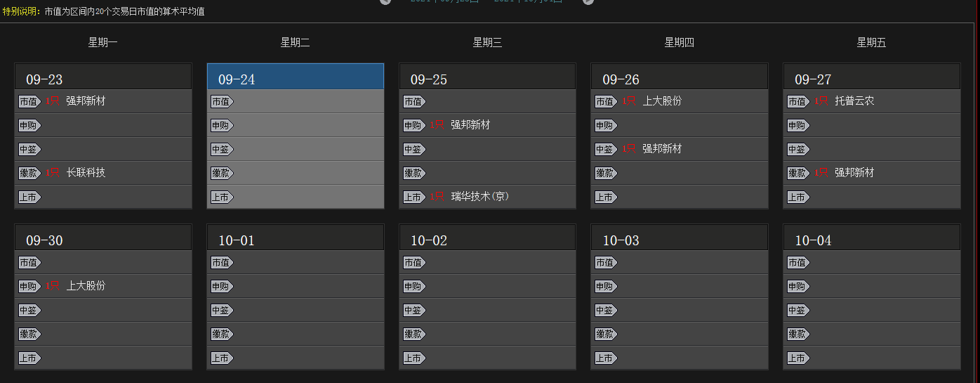Click the 缴款 tag in the 10-04 card
Viewport: 980px width, 383px height.
coord(798,335)
